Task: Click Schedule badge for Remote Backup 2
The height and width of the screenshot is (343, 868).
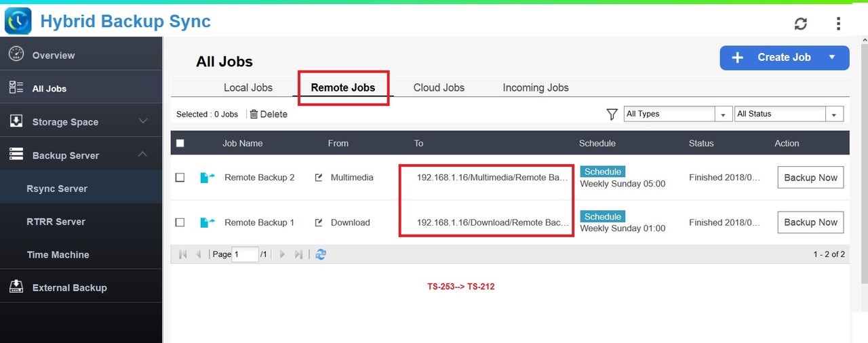Action: (x=603, y=171)
